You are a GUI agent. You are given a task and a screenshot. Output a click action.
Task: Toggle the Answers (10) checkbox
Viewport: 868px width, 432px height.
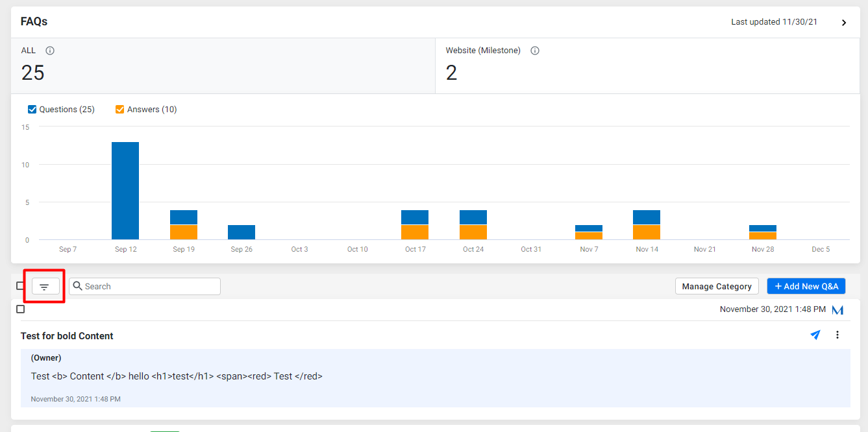click(x=120, y=110)
